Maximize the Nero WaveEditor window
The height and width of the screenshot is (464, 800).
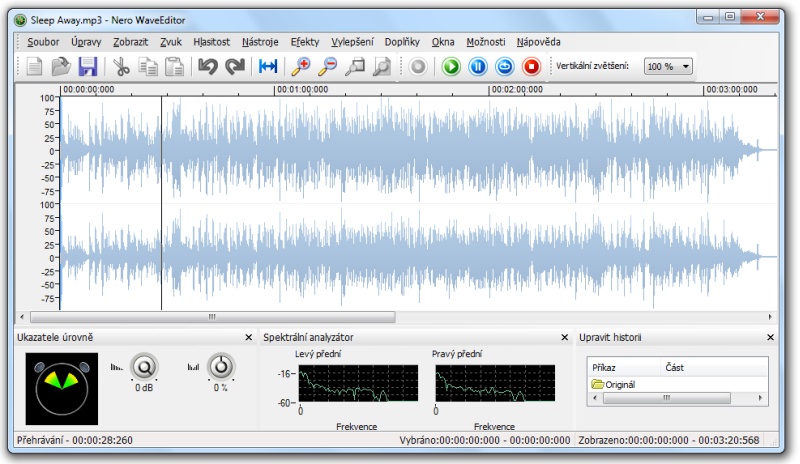click(730, 17)
